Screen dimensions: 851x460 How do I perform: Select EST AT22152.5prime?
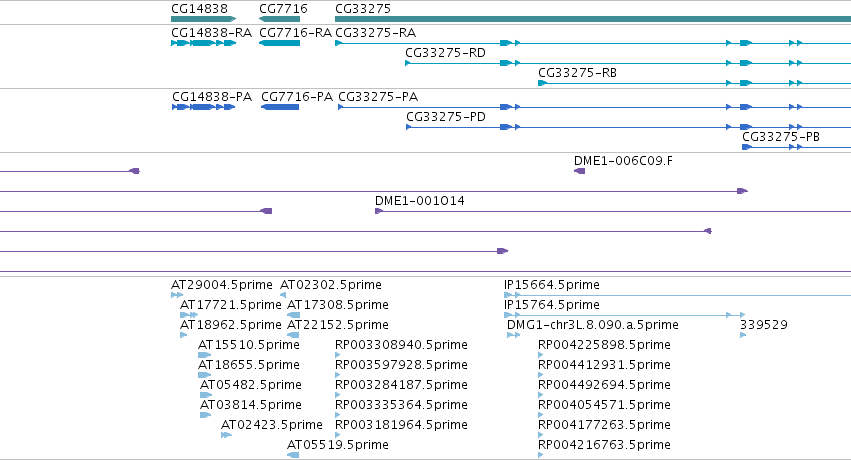338,325
